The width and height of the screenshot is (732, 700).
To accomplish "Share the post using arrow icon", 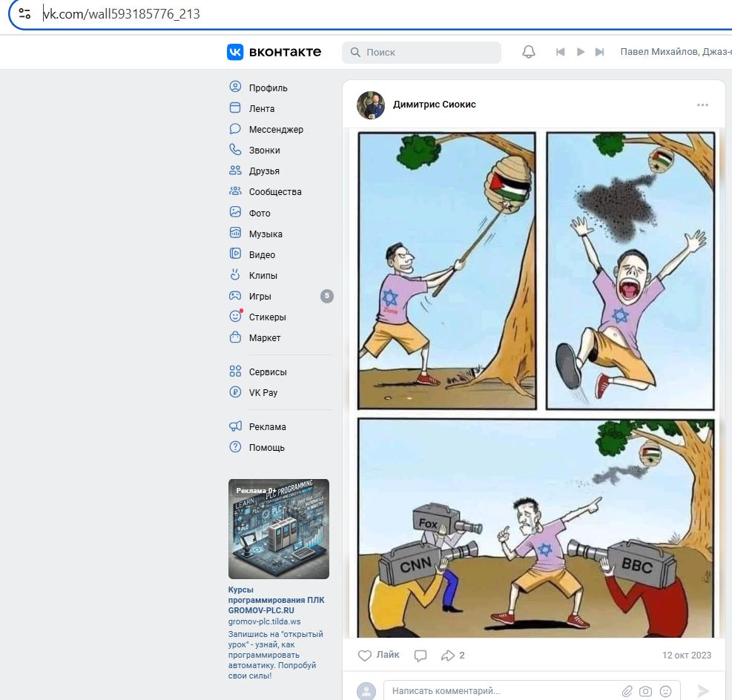I will tap(448, 656).
